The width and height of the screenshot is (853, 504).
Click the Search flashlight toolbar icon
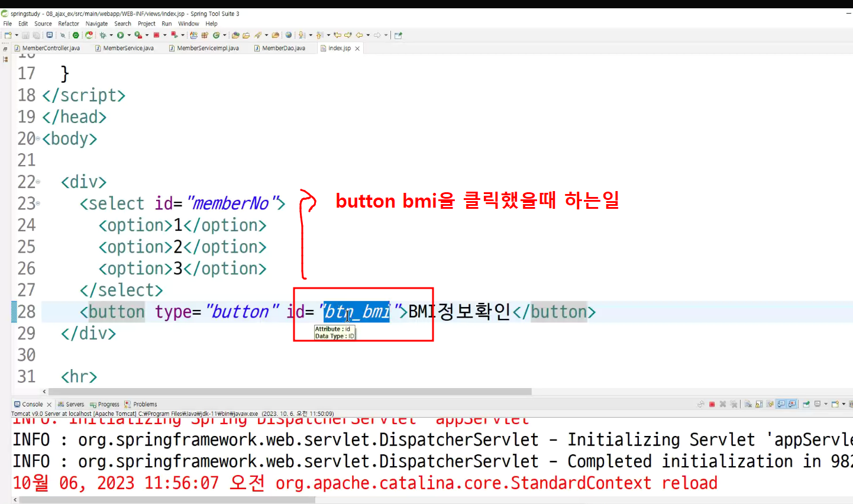pos(257,35)
